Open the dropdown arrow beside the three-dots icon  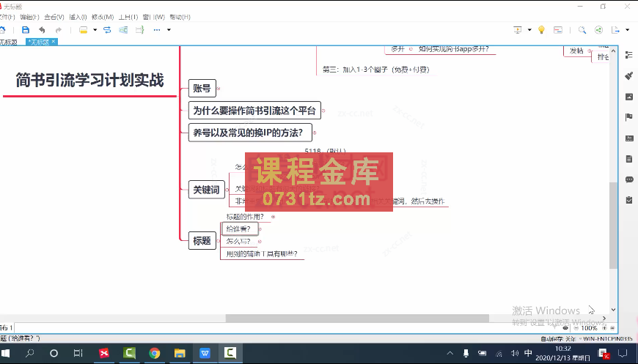169,29
